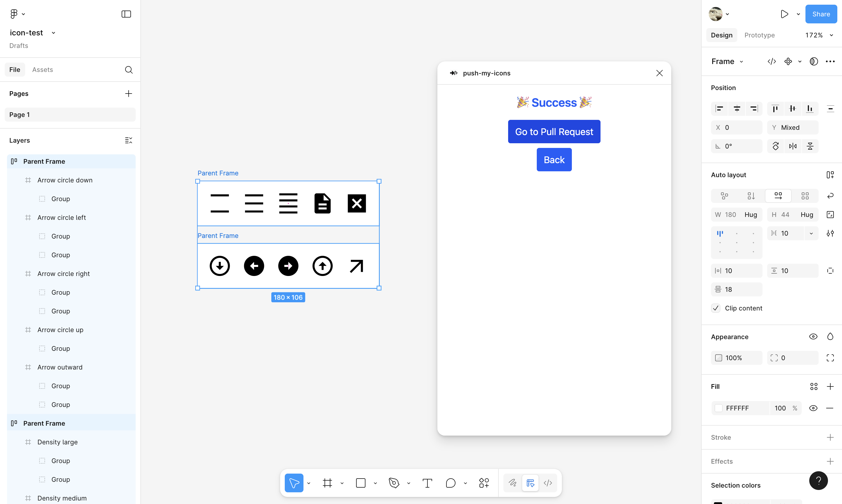Switch to the File tab
842x504 pixels.
pyautogui.click(x=15, y=70)
